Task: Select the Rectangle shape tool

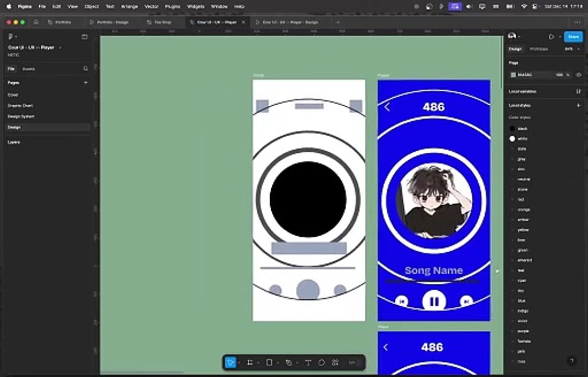Action: tap(269, 362)
